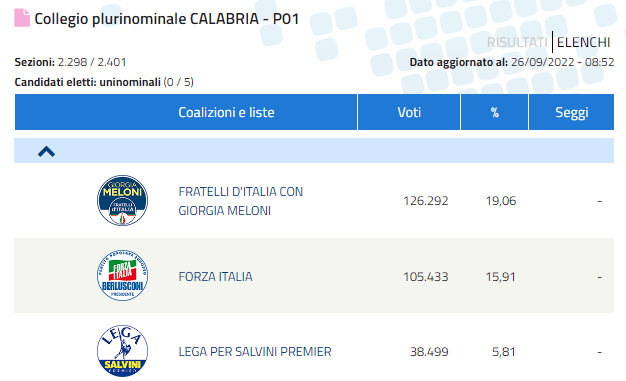626x381 pixels.
Task: Click the pink document icon beside Collegio title
Action: 22,18
